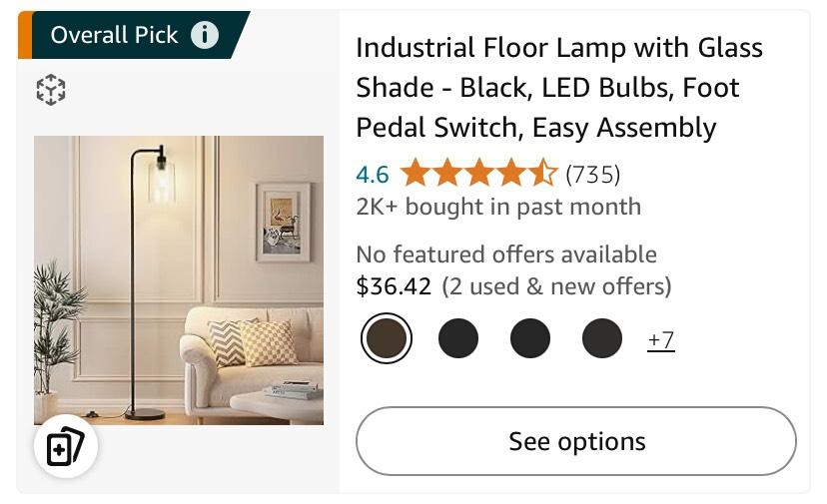Open the 4.6 rating details
The width and height of the screenshot is (827, 504).
pyautogui.click(x=372, y=175)
